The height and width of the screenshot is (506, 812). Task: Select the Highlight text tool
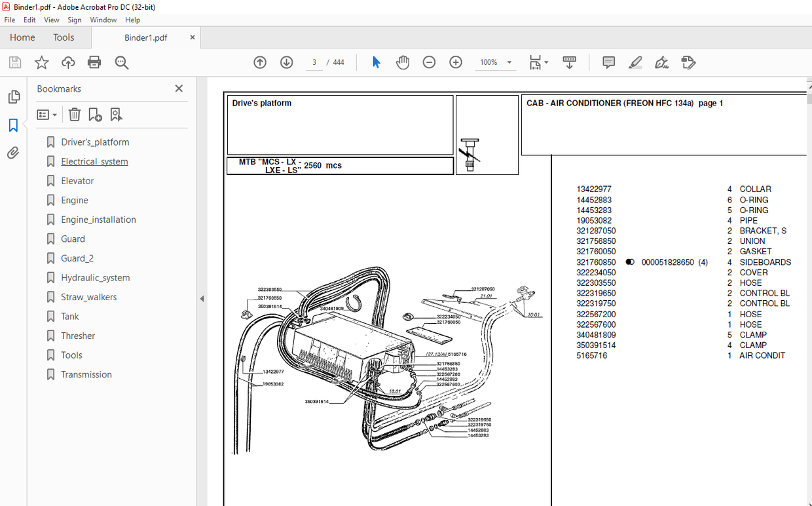635,62
